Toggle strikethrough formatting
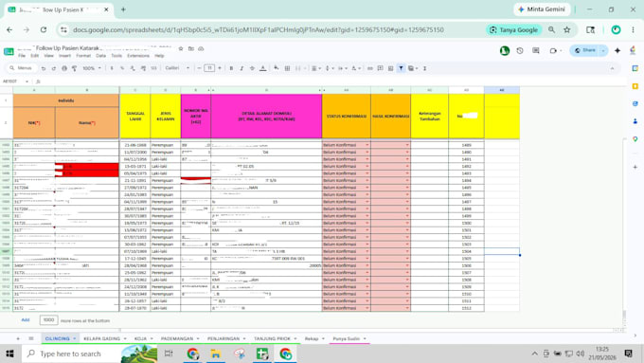644x363 pixels. tap(252, 68)
